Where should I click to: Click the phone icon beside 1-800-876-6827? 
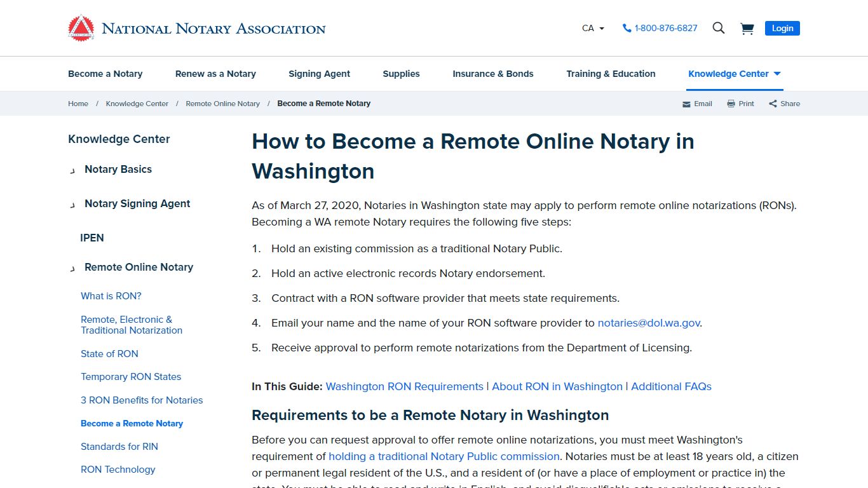coord(627,28)
